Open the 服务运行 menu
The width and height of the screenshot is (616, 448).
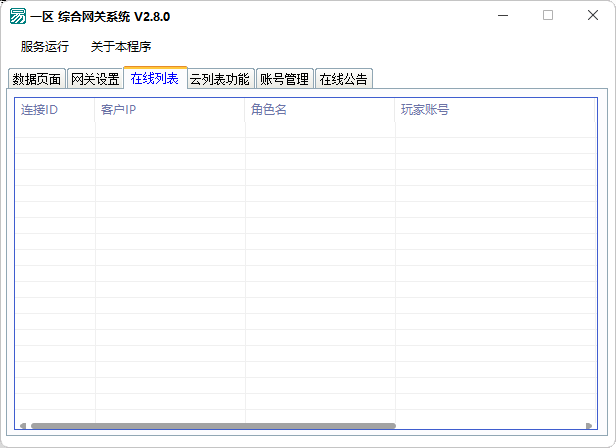pos(45,47)
